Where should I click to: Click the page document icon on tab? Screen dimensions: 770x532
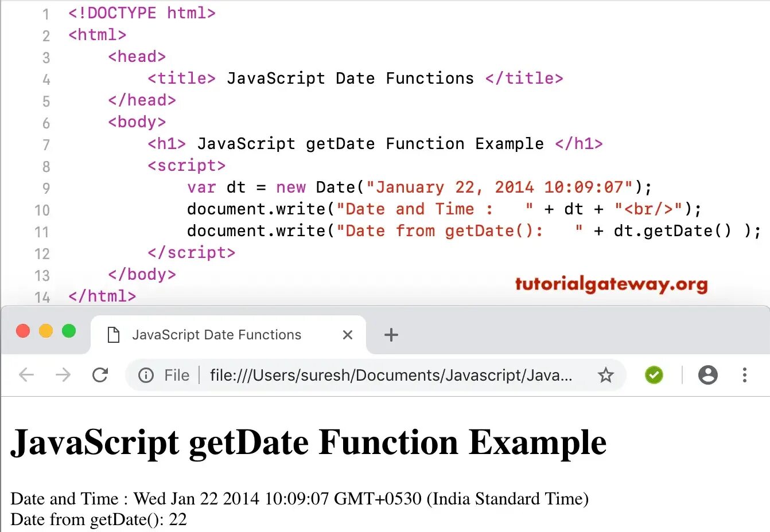[x=114, y=335]
